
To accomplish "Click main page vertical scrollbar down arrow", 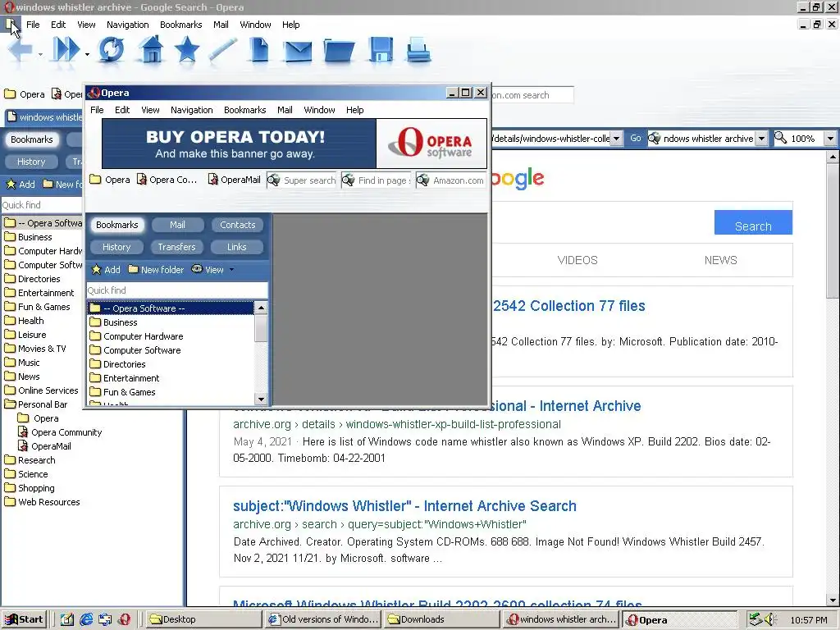I will [x=833, y=600].
